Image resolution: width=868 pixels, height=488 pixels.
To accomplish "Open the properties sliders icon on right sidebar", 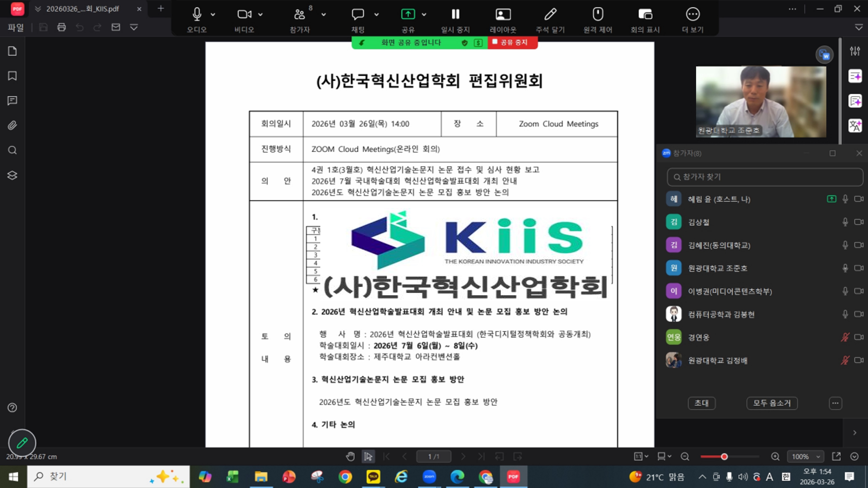I will pos(855,51).
